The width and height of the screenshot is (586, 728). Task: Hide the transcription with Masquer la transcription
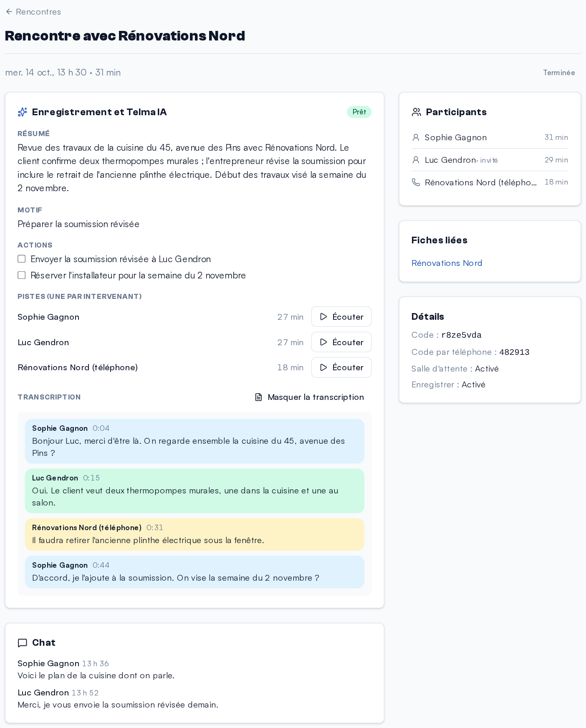tap(309, 397)
